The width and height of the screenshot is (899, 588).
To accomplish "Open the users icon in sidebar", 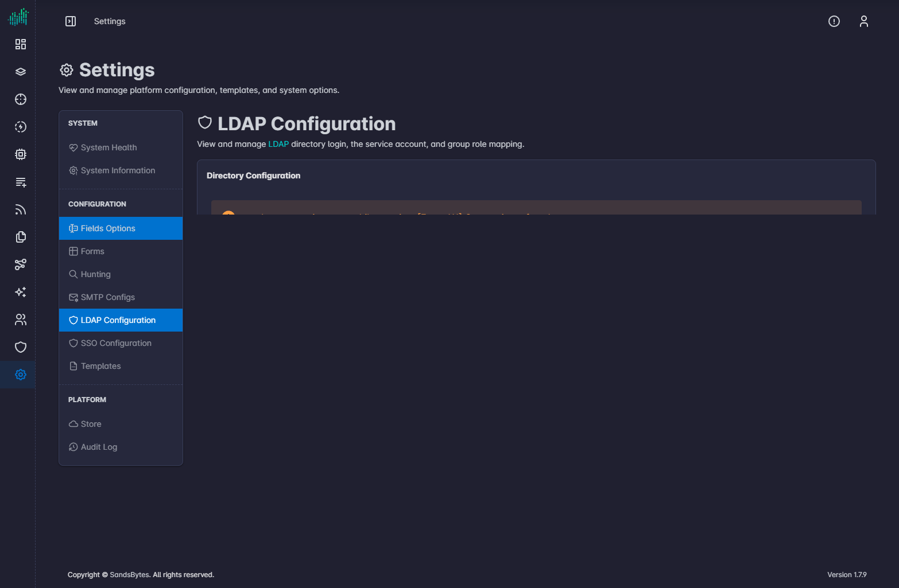I will [21, 320].
